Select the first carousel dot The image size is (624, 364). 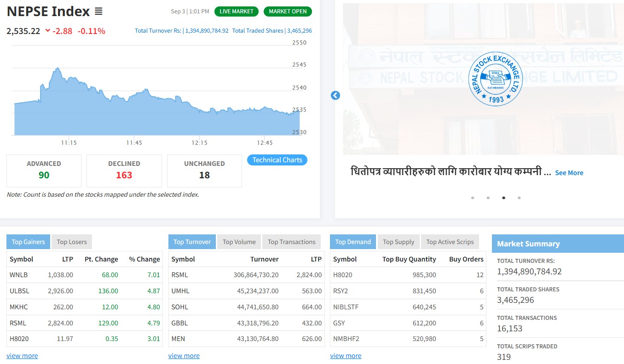[x=473, y=198]
